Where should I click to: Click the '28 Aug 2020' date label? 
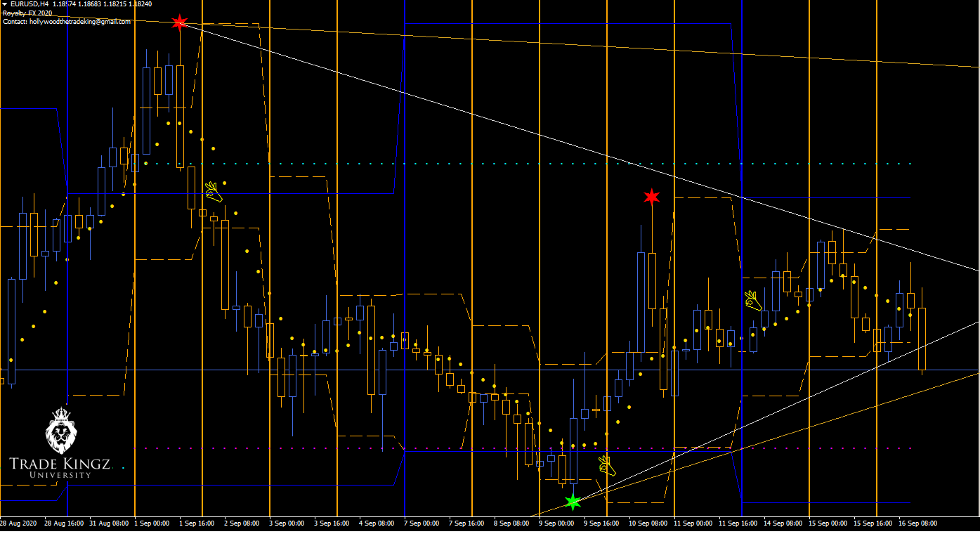(x=19, y=523)
